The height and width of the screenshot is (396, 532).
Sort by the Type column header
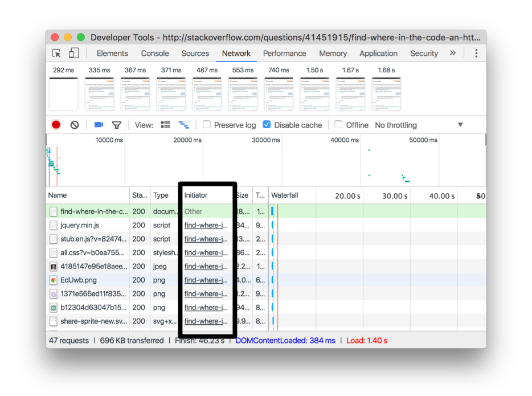(164, 195)
